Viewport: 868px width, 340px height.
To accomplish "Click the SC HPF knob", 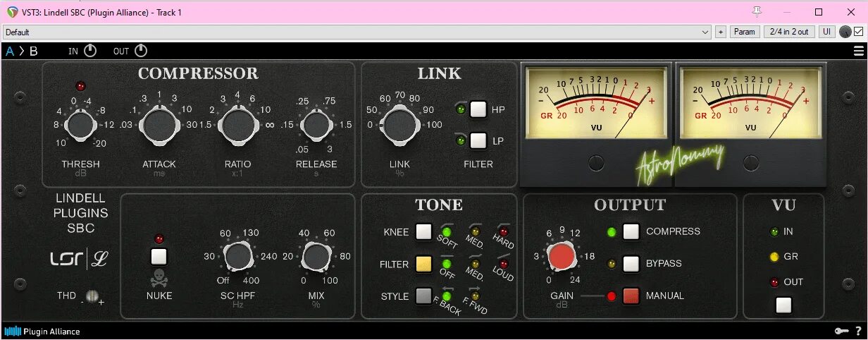I will [238, 256].
